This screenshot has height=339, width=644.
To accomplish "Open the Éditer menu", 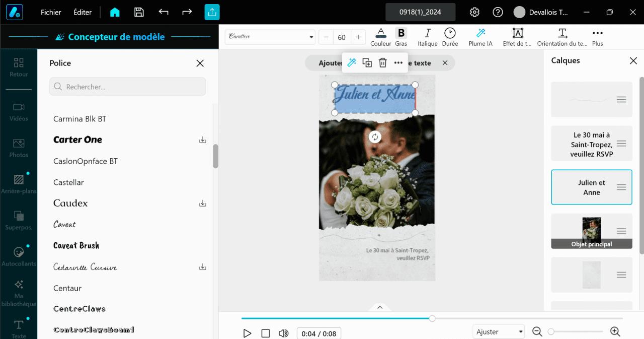I will tap(83, 12).
